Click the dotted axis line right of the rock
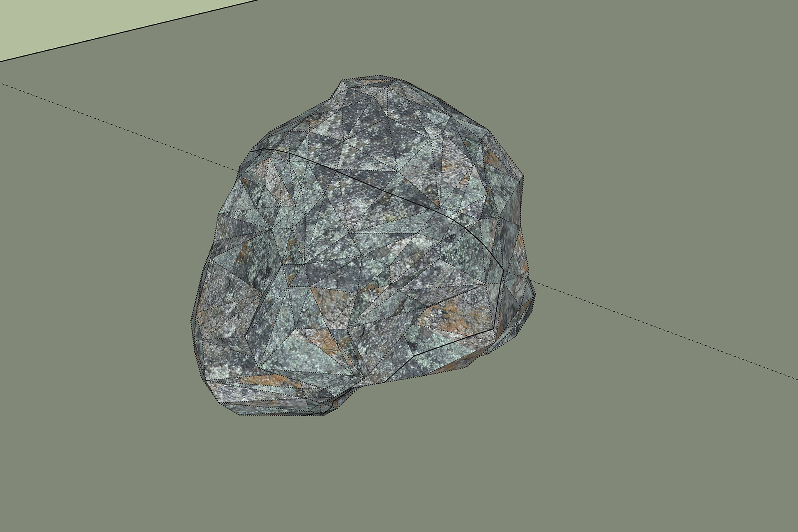This screenshot has width=798, height=532. click(x=665, y=330)
